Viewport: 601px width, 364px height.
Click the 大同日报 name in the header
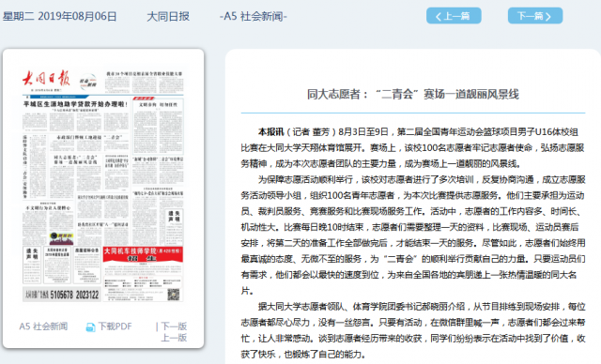point(168,17)
